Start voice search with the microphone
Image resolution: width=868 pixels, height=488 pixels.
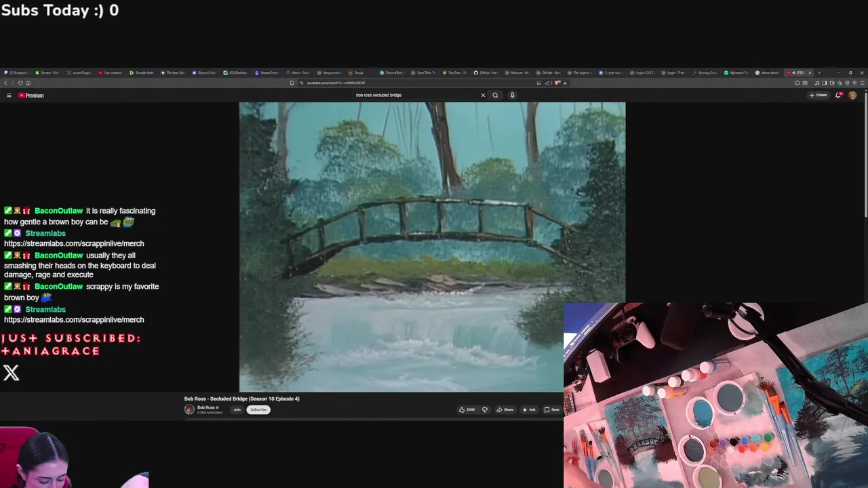coord(512,95)
